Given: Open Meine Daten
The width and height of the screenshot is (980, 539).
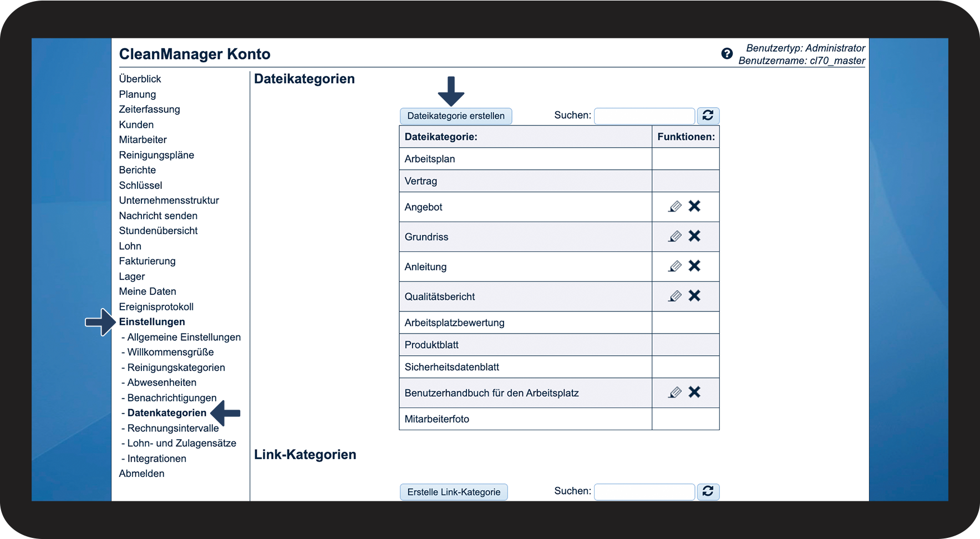Looking at the screenshot, I should [x=148, y=291].
